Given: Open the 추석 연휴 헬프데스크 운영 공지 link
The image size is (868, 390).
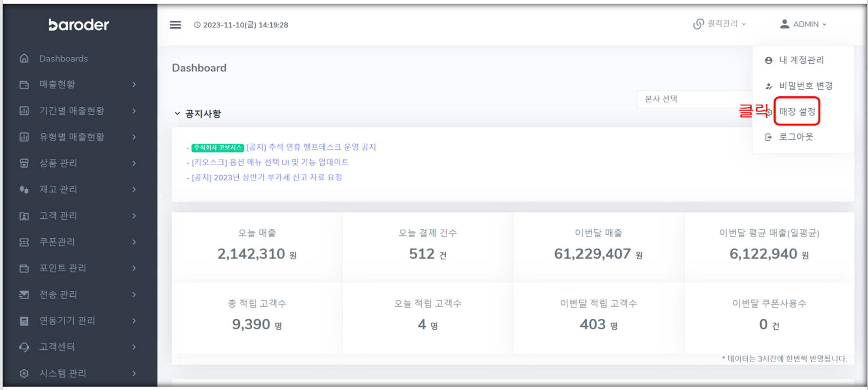Looking at the screenshot, I should [x=311, y=147].
